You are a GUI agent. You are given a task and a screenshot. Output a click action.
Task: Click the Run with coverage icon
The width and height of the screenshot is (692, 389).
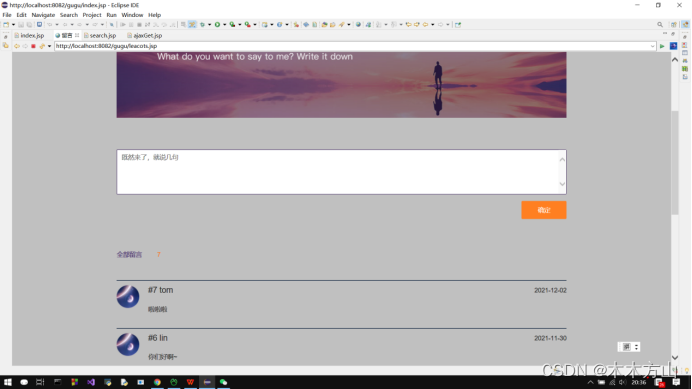[x=232, y=25]
